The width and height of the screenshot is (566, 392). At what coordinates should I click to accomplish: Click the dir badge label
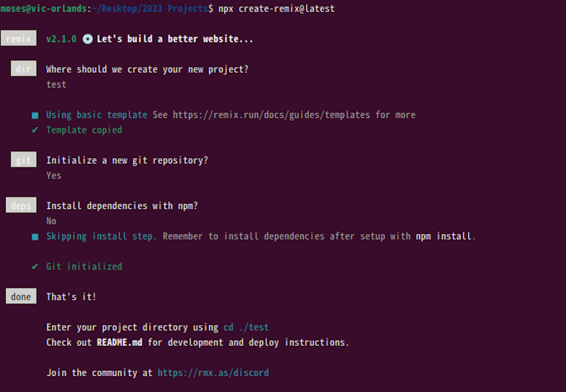23,69
